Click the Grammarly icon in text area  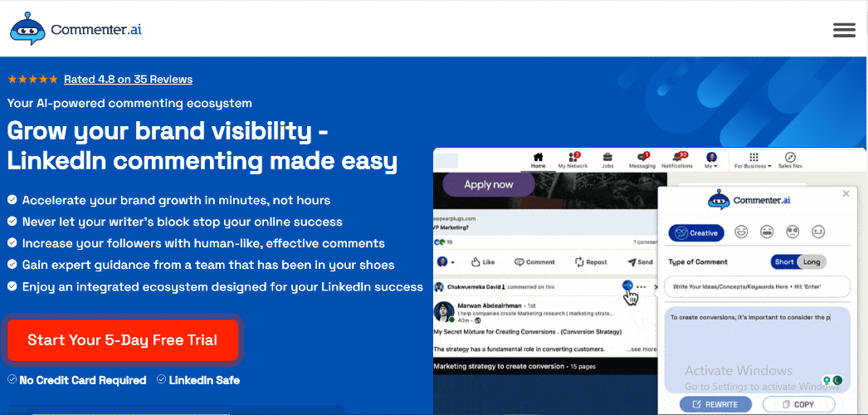[x=837, y=380]
